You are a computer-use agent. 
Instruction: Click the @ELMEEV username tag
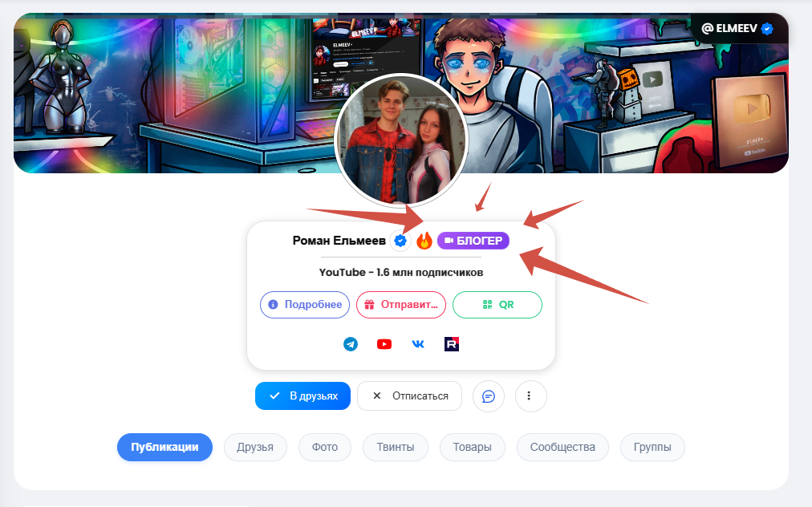click(737, 29)
